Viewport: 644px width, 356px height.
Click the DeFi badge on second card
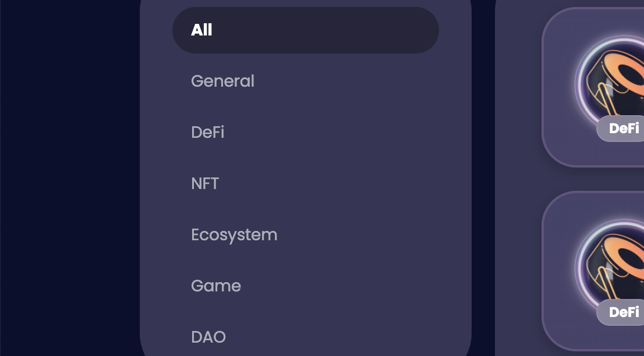coord(623,312)
